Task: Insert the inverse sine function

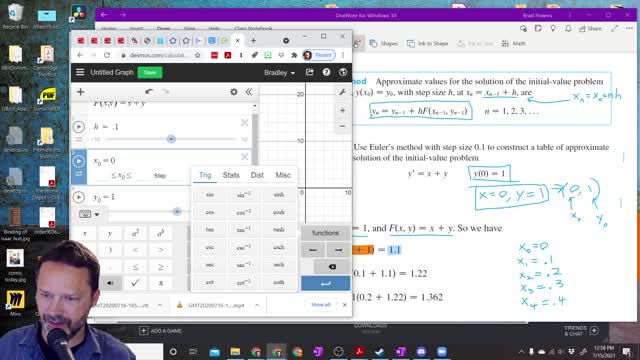Action: 244,195
